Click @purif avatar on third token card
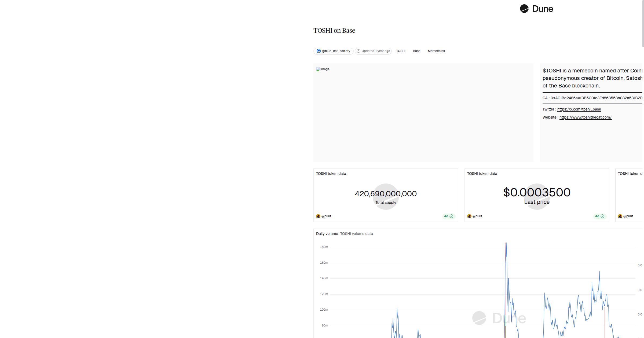The image size is (644, 338). pyautogui.click(x=620, y=216)
